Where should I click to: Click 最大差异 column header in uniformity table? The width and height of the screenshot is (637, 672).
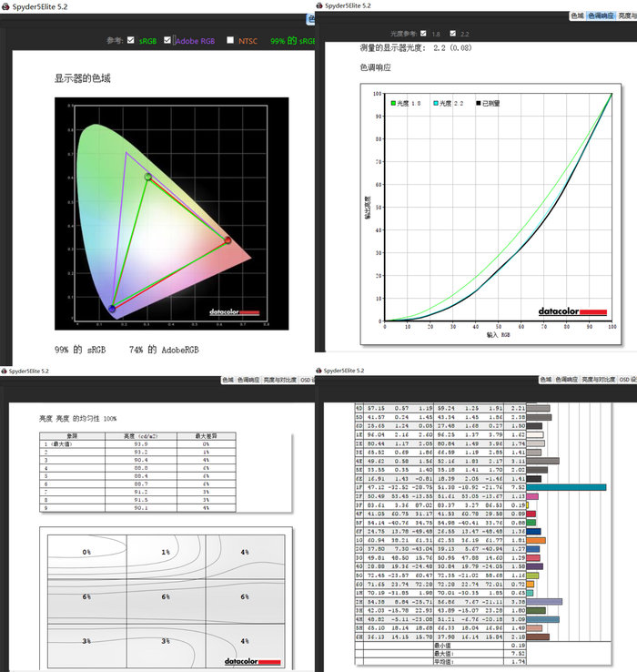coord(206,436)
